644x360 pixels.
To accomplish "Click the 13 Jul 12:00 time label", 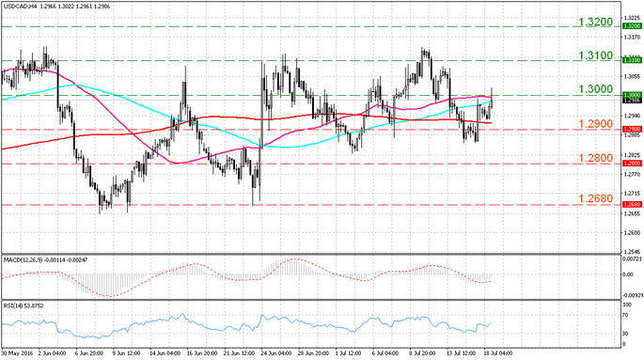I will 461,353.
